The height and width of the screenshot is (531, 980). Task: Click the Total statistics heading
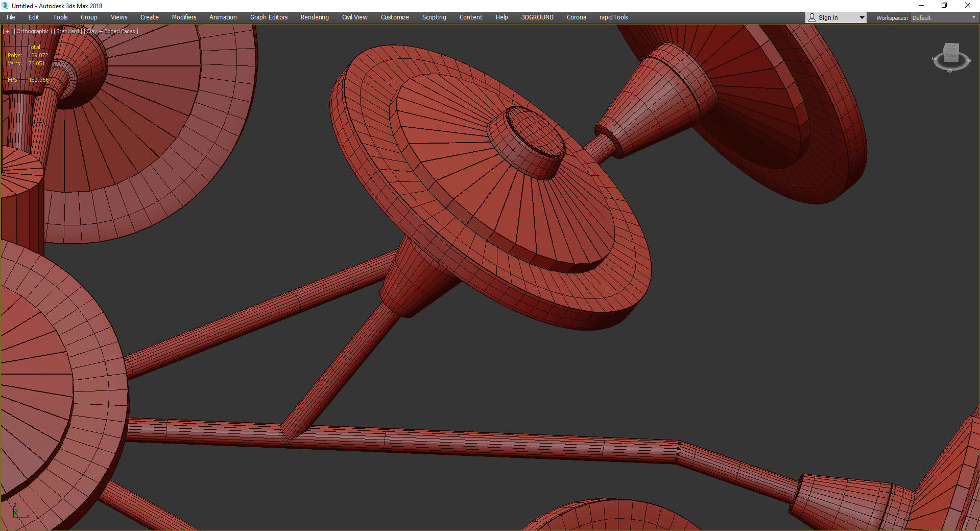coord(34,47)
